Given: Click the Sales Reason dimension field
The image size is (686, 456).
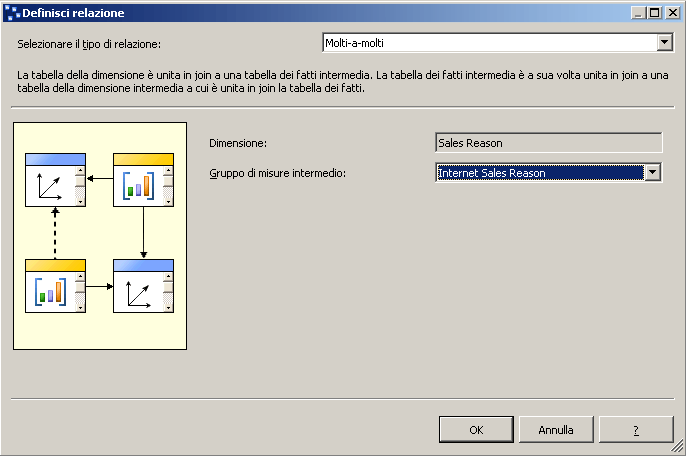Looking at the screenshot, I should click(x=549, y=143).
